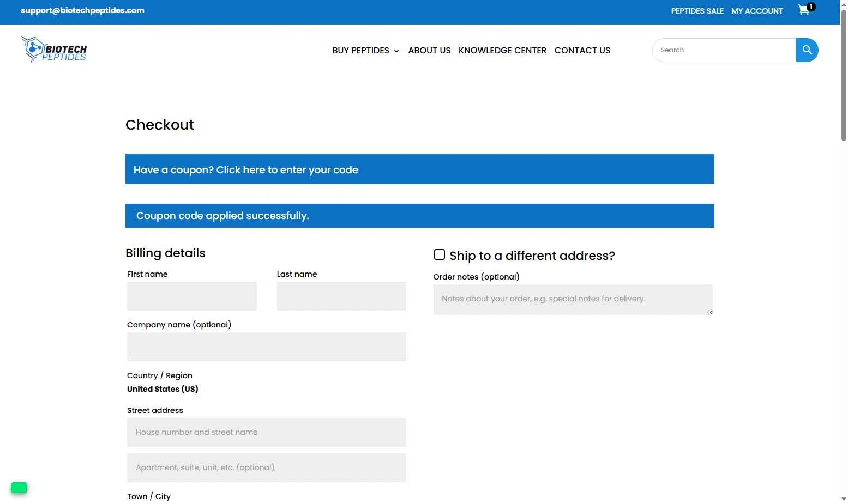The width and height of the screenshot is (848, 504).
Task: Focus the First name field
Action: tap(192, 296)
